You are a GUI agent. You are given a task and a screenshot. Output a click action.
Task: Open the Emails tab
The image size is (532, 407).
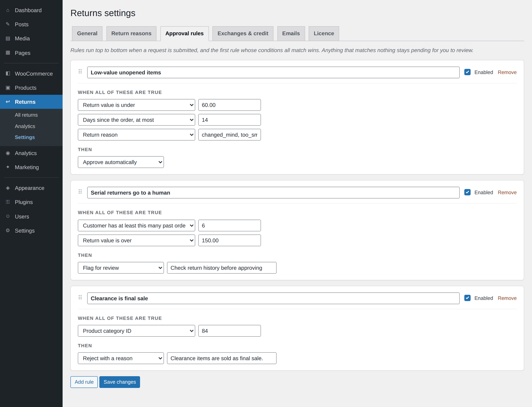point(291,33)
